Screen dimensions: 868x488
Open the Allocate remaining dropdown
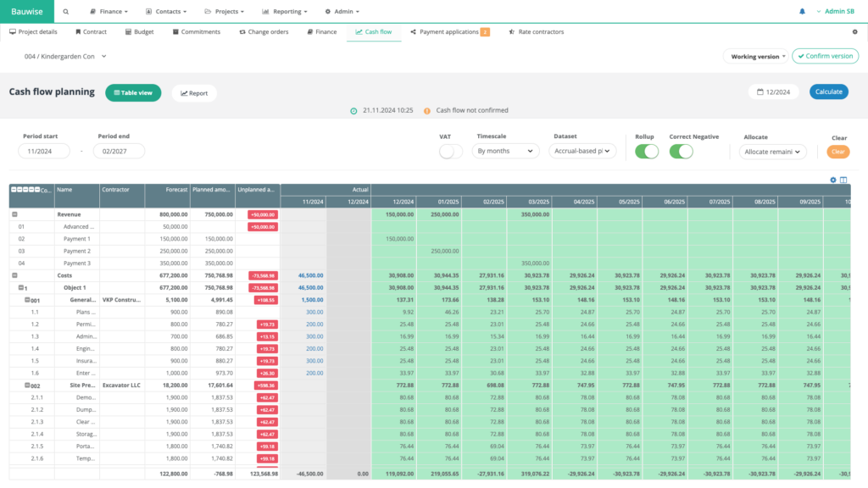coord(773,152)
